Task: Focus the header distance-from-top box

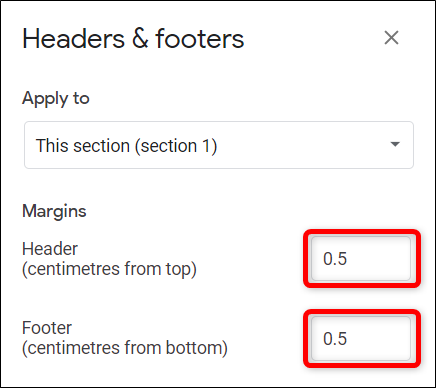Action: click(361, 258)
